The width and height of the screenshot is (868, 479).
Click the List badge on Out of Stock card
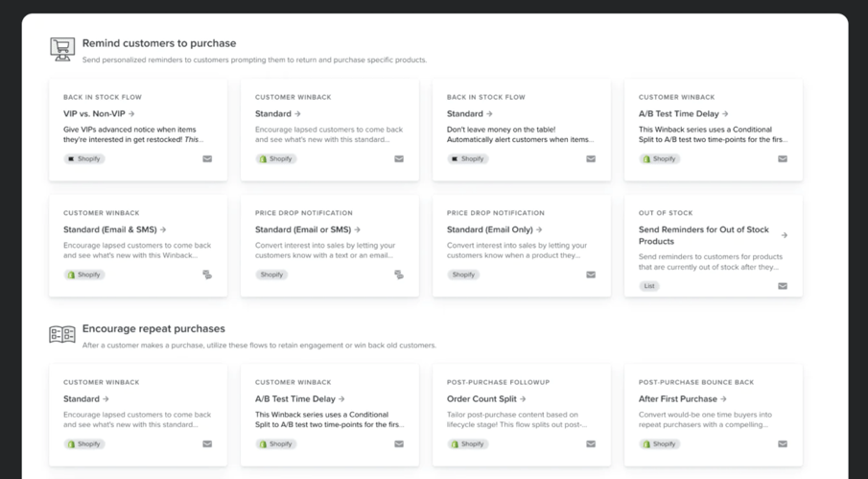(649, 286)
